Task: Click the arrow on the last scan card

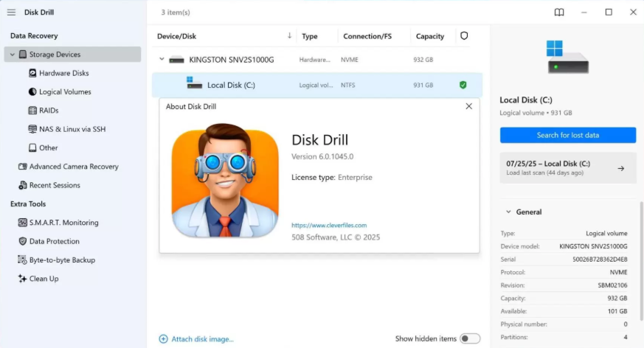Action: [x=621, y=168]
